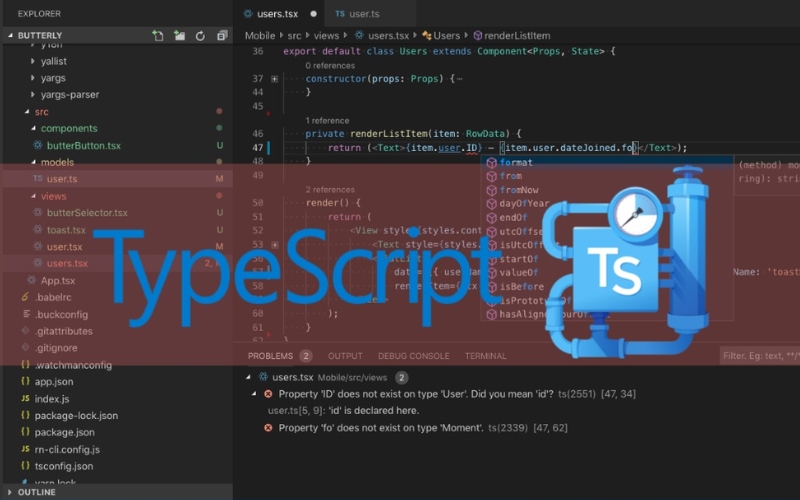The width and height of the screenshot is (800, 500).
Task: Click the React icon beside butterButton.tsx
Action: (x=38, y=145)
